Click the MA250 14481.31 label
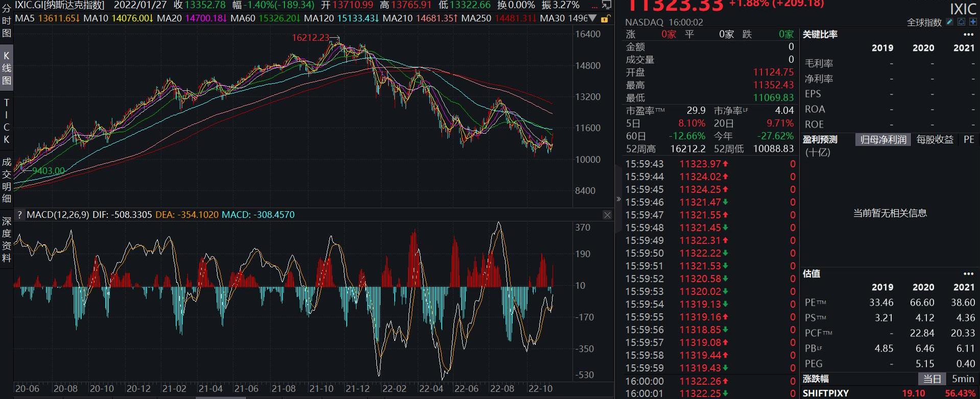Viewport: 980px width, 399px height. [x=499, y=18]
